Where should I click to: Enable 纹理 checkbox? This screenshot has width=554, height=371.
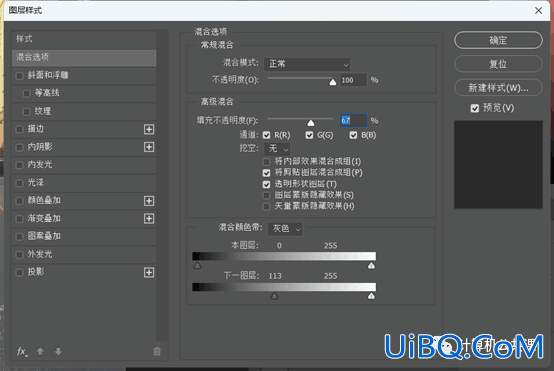(x=26, y=112)
